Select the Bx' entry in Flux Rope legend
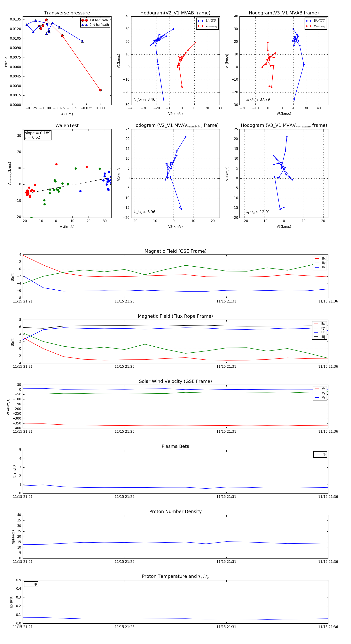351x644 pixels. tap(320, 324)
